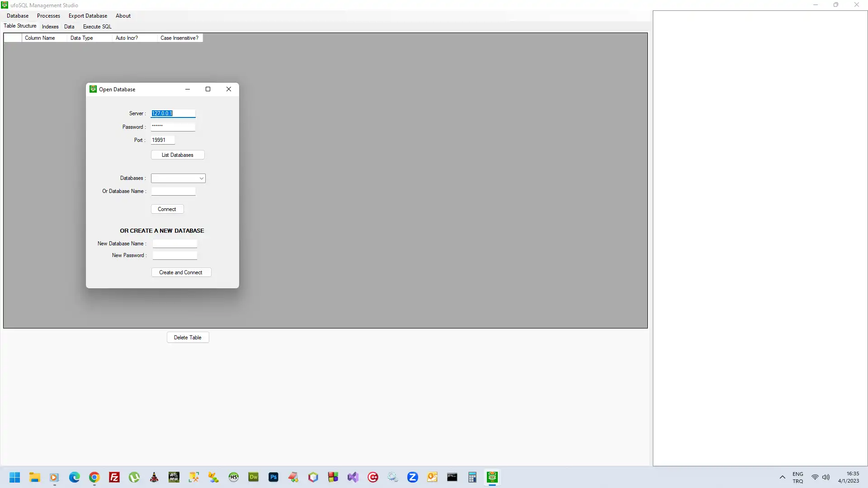Click the List Databases button
Image resolution: width=868 pixels, height=488 pixels.
178,155
